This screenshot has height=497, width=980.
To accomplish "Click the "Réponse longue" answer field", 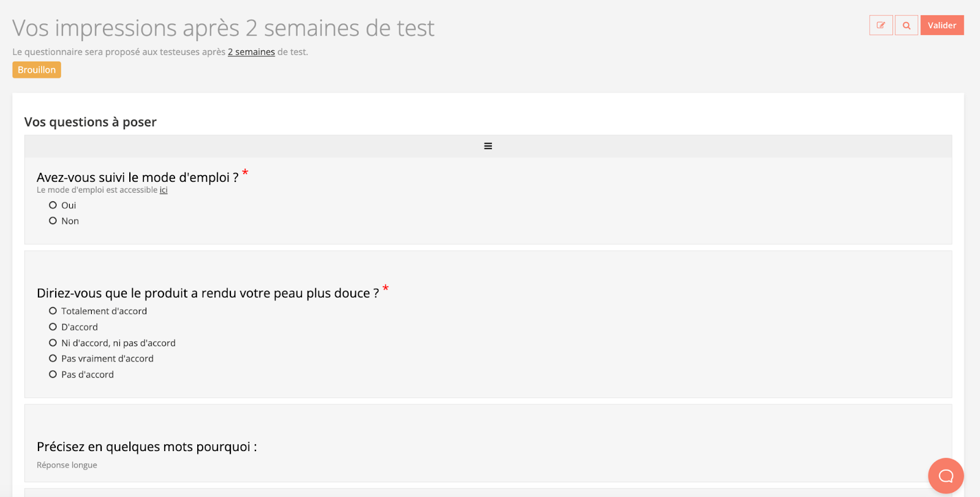I will (x=67, y=465).
